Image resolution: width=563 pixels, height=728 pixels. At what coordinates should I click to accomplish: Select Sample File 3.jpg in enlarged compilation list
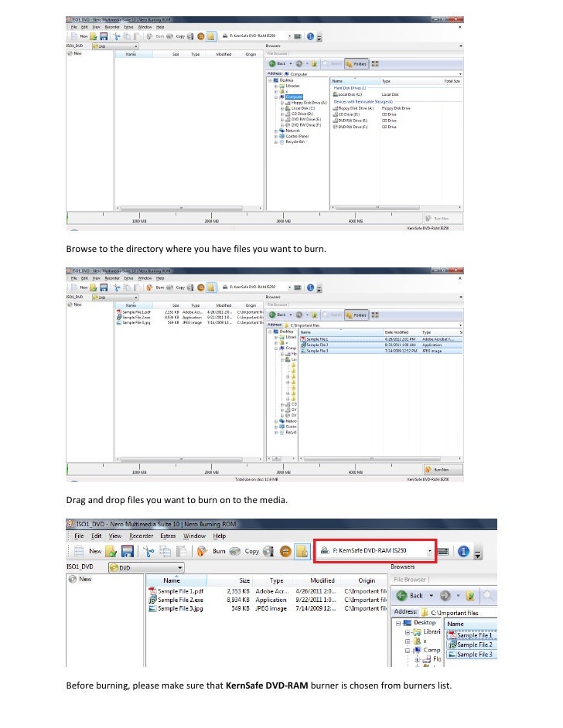point(176,608)
